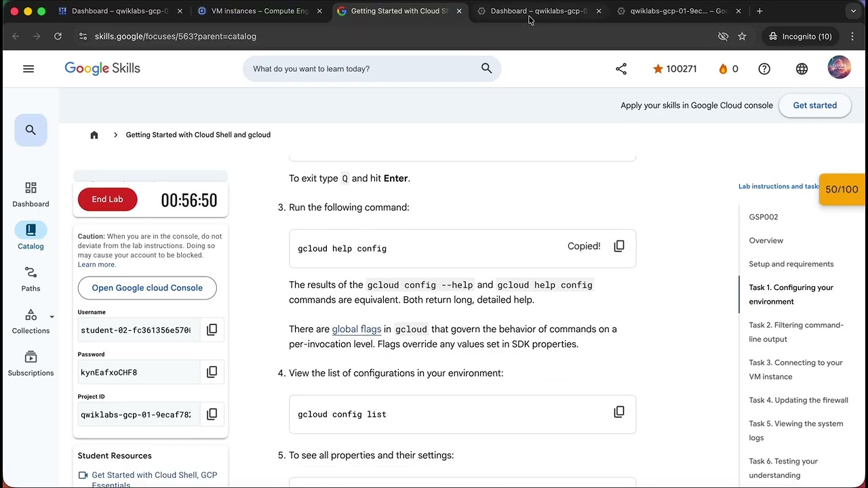Viewport: 868px width, 488px height.
Task: Open the user profile avatar
Action: click(839, 68)
